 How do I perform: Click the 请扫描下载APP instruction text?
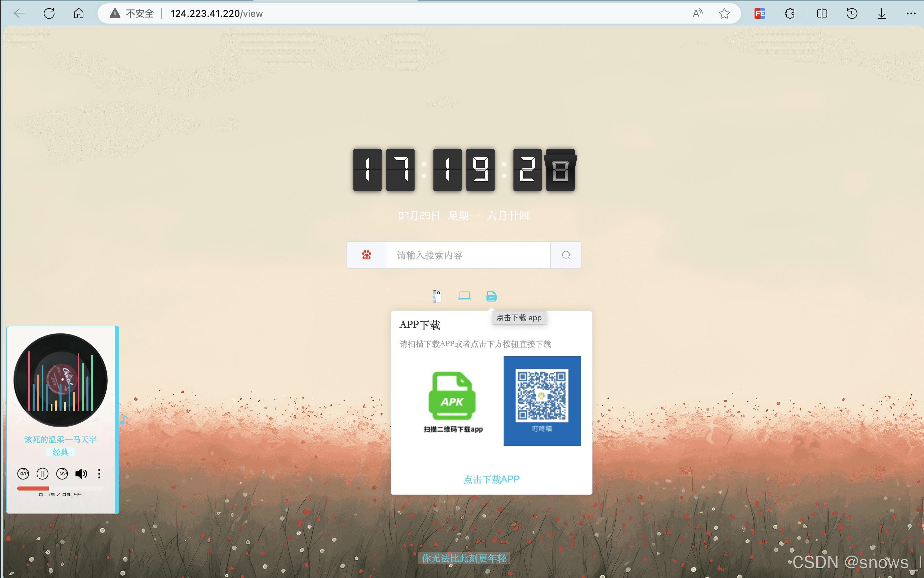475,345
